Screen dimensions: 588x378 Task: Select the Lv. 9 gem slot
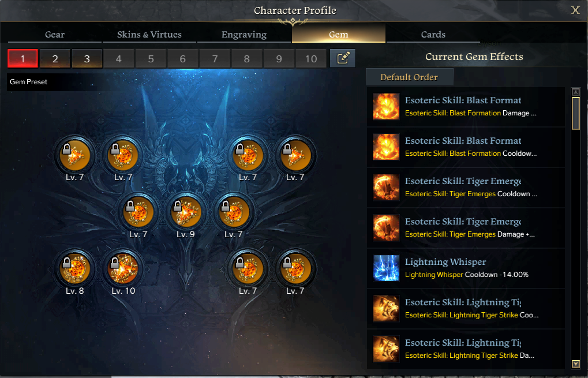(x=186, y=212)
